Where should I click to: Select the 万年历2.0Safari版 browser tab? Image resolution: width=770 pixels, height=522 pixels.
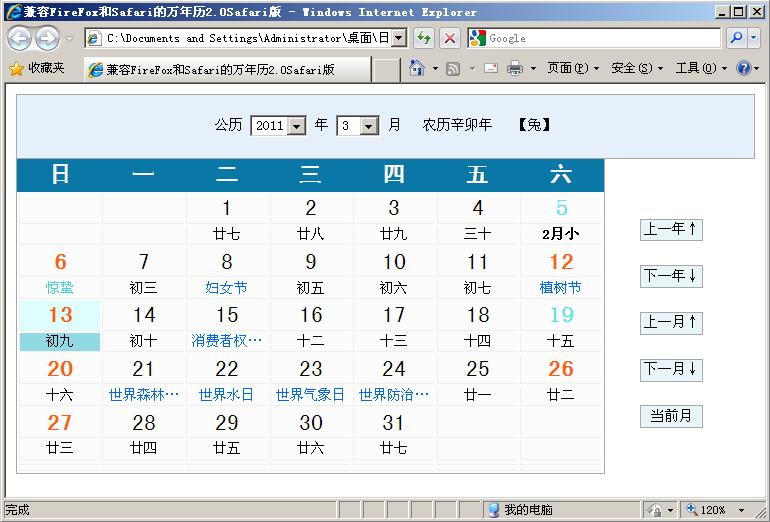(227, 70)
